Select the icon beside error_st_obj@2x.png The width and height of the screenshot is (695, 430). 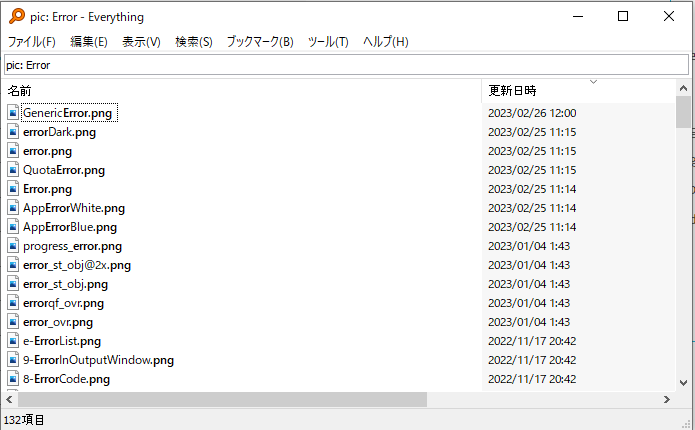pos(13,265)
